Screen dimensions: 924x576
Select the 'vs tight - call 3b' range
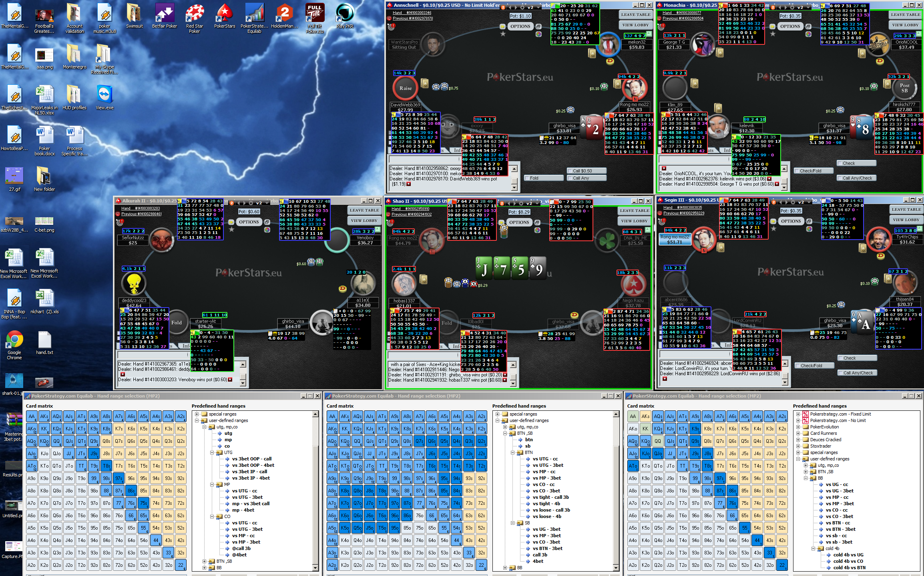[551, 497]
